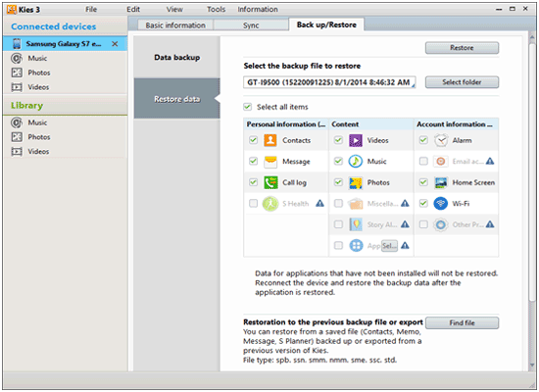539x392 pixels.
Task: Open the Information menu
Action: (258, 9)
